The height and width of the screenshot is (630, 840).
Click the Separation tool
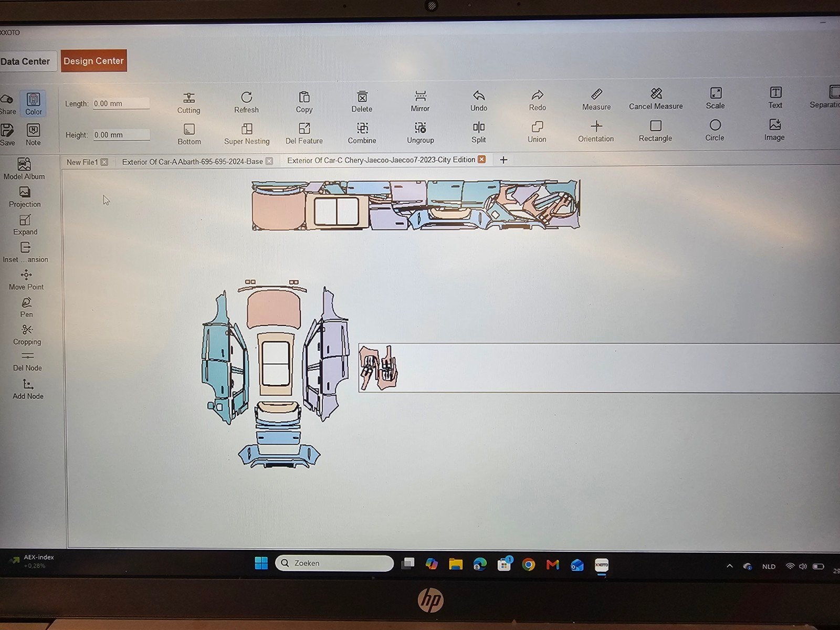point(826,97)
